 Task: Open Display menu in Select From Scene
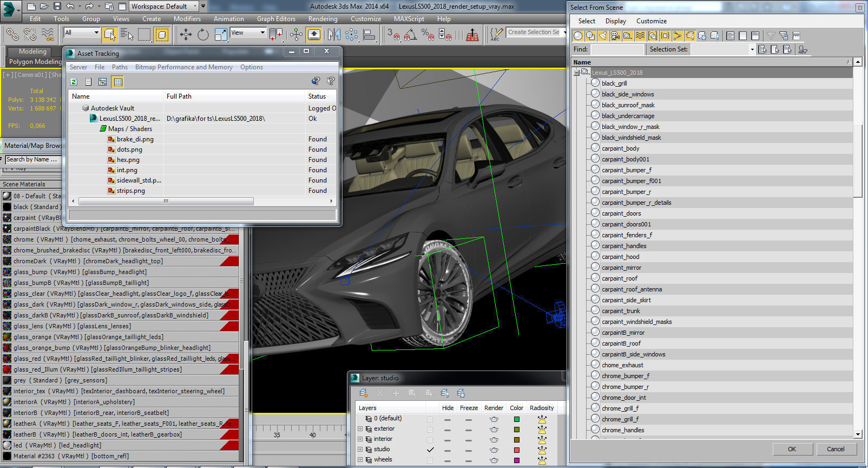point(616,21)
